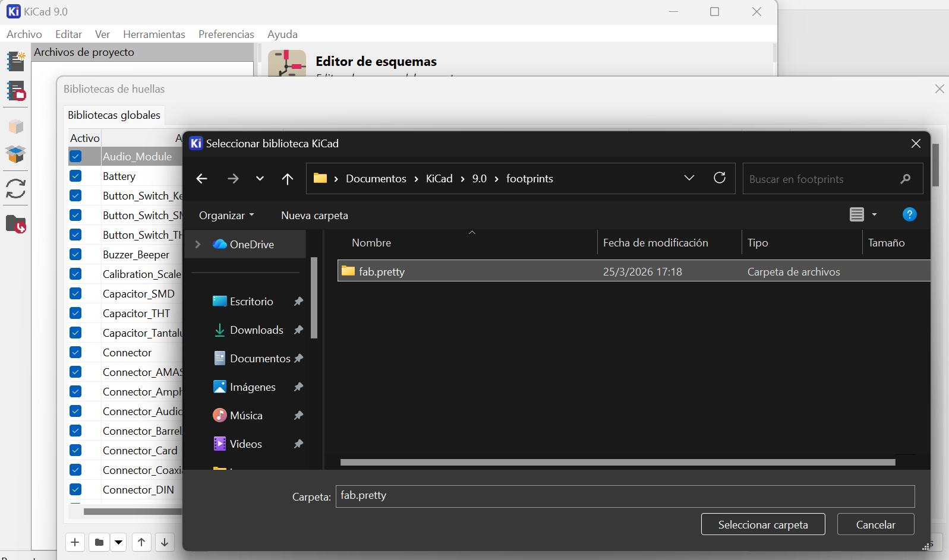The width and height of the screenshot is (949, 560).
Task: Open the Preferencias menu
Action: [226, 34]
